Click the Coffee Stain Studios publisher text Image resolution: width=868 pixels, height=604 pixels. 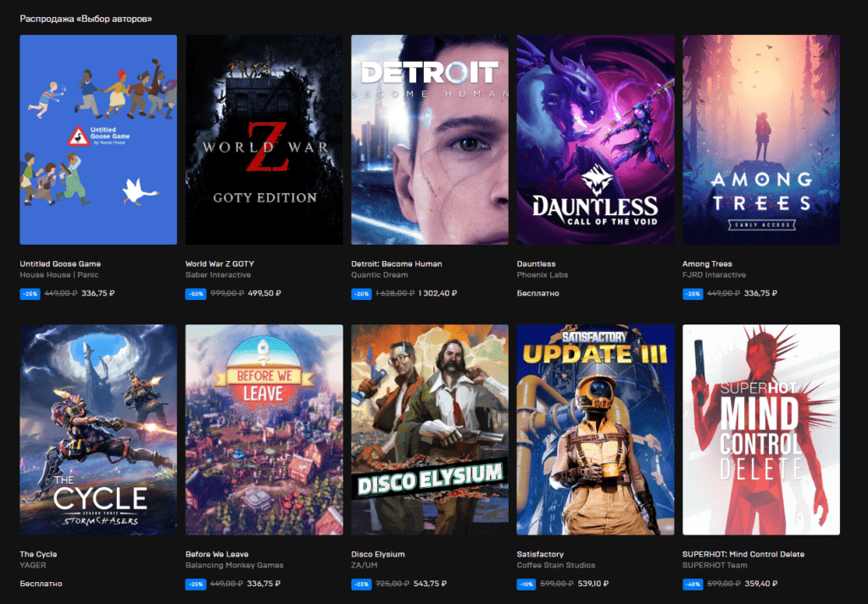coord(556,565)
